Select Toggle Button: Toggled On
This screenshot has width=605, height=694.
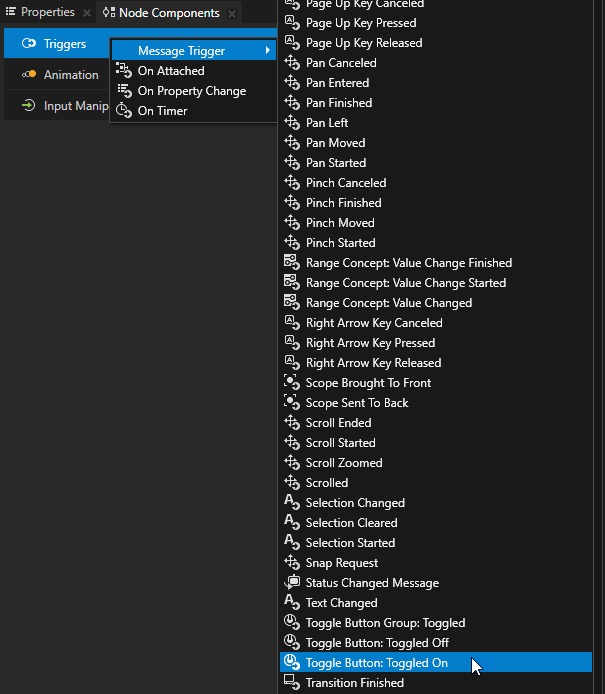coord(436,663)
